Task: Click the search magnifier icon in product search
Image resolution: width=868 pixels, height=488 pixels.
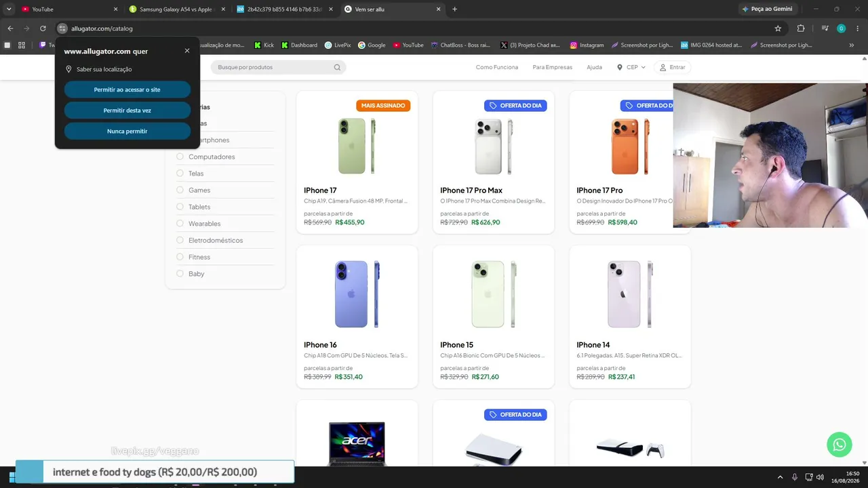Action: [x=337, y=67]
